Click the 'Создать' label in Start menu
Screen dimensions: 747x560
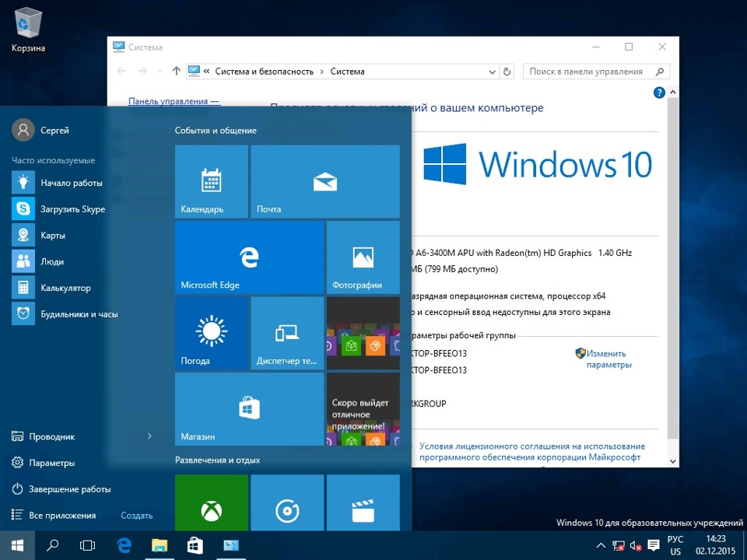[137, 515]
